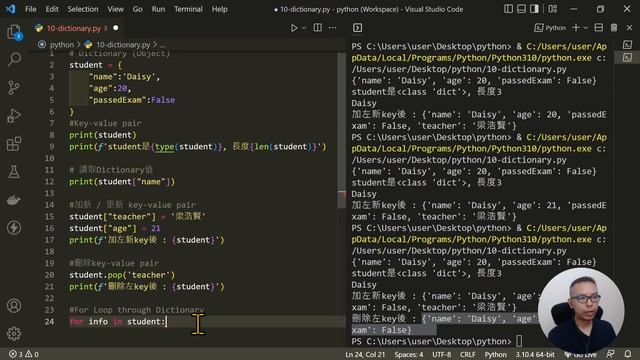
Task: Open the Testing flask view
Action: [14, 172]
